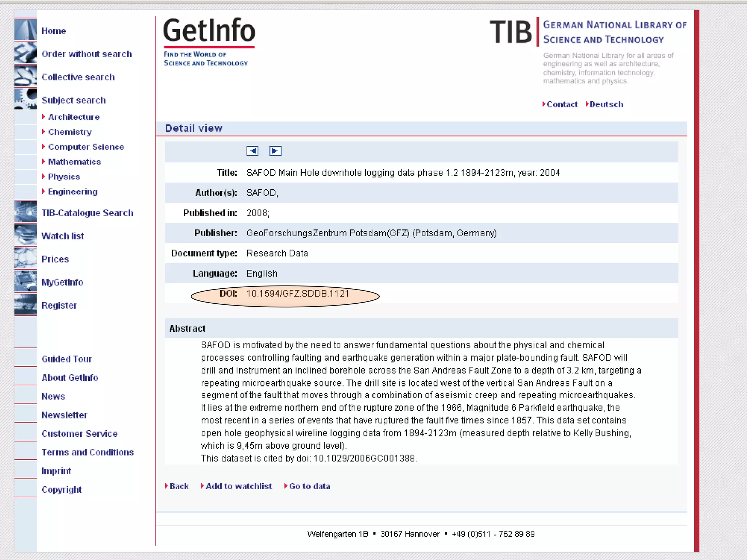Click the Back link below abstract

(179, 486)
